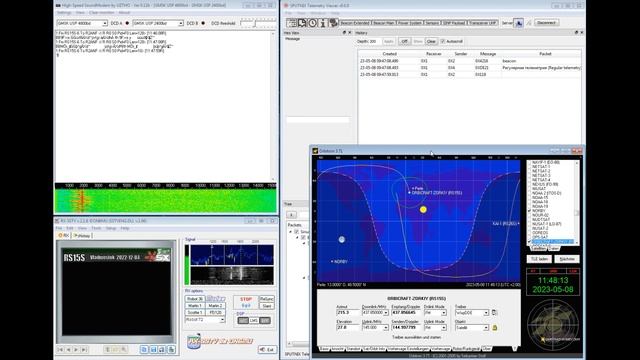The width and height of the screenshot is (640, 360).
Task: Switch to History tab in RX-SSTV
Action: tap(82, 236)
